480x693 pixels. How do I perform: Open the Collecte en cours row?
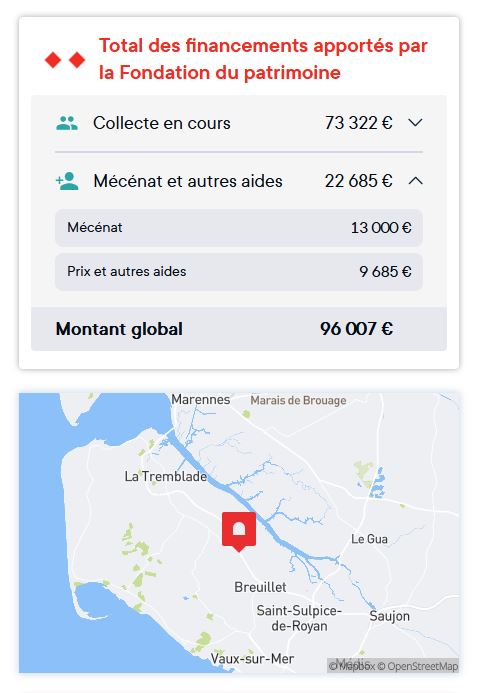pos(239,123)
